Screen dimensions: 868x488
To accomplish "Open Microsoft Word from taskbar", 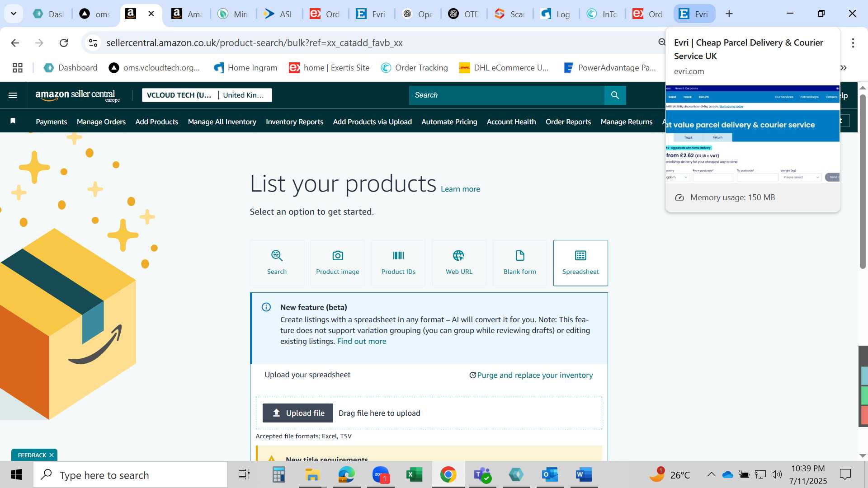I will click(x=584, y=474).
